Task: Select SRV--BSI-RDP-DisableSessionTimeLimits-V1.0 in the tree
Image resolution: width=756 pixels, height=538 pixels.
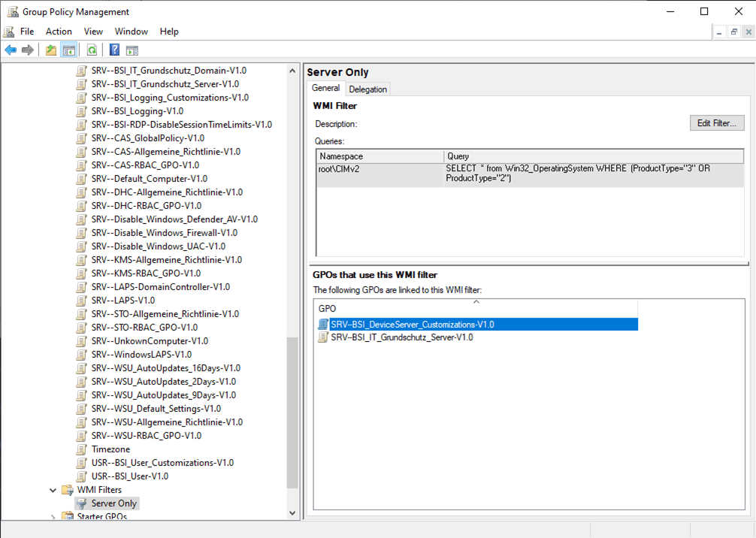Action: pyautogui.click(x=182, y=125)
